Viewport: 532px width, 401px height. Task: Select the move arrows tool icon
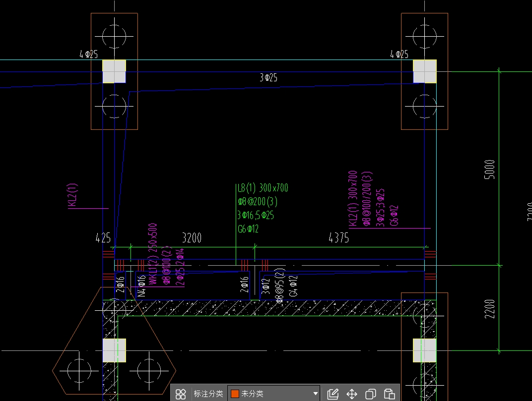click(352, 394)
